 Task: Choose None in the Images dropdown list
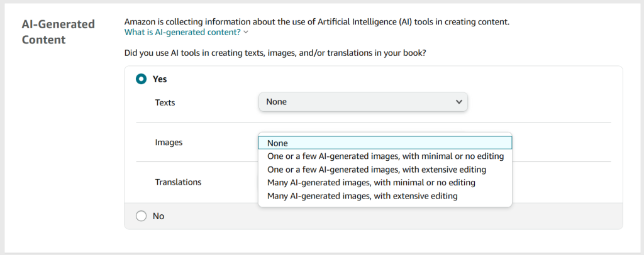(x=386, y=143)
